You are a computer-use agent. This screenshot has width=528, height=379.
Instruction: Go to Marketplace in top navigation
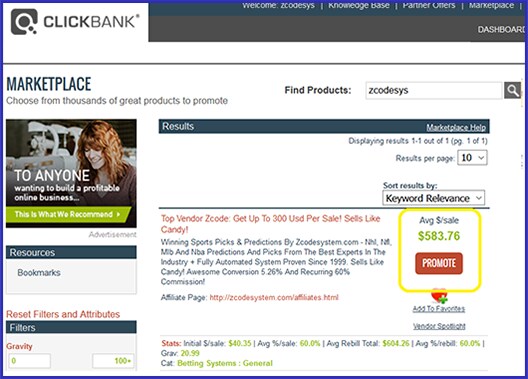(x=491, y=5)
